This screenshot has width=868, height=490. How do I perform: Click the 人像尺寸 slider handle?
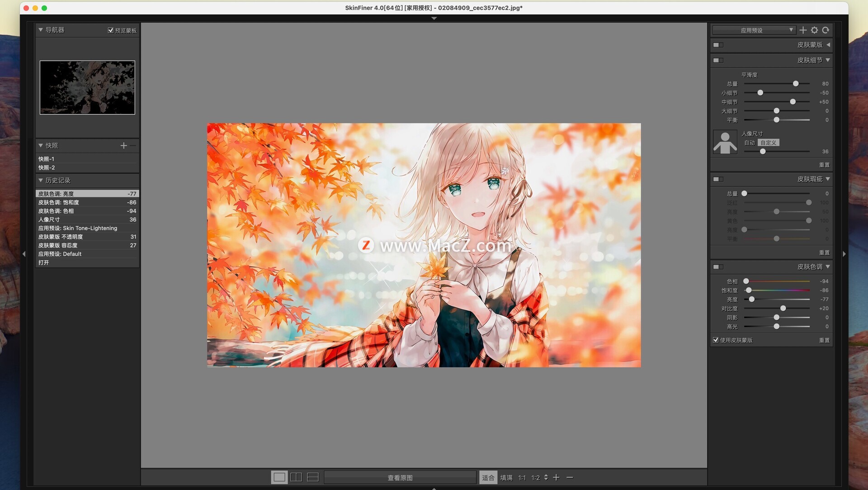click(x=763, y=152)
